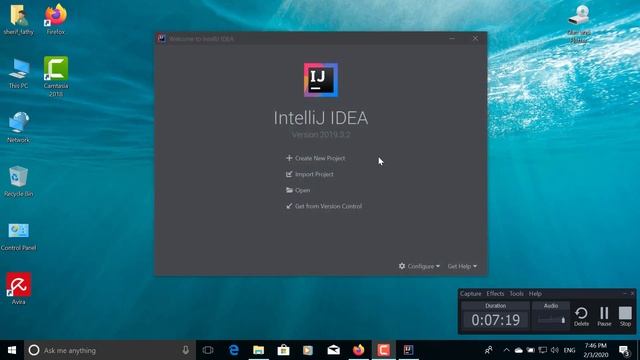
Task: Pause the Camtasia recording
Action: coord(604,316)
